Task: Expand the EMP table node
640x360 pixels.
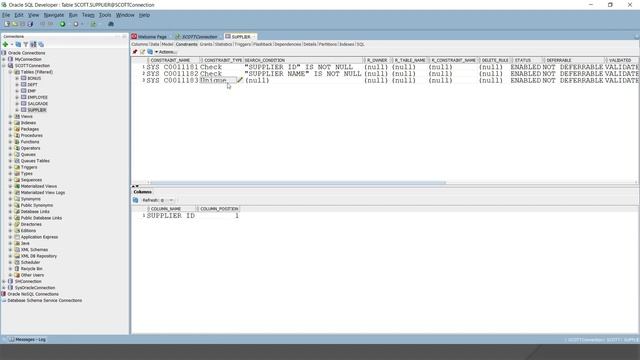Action: (17, 91)
